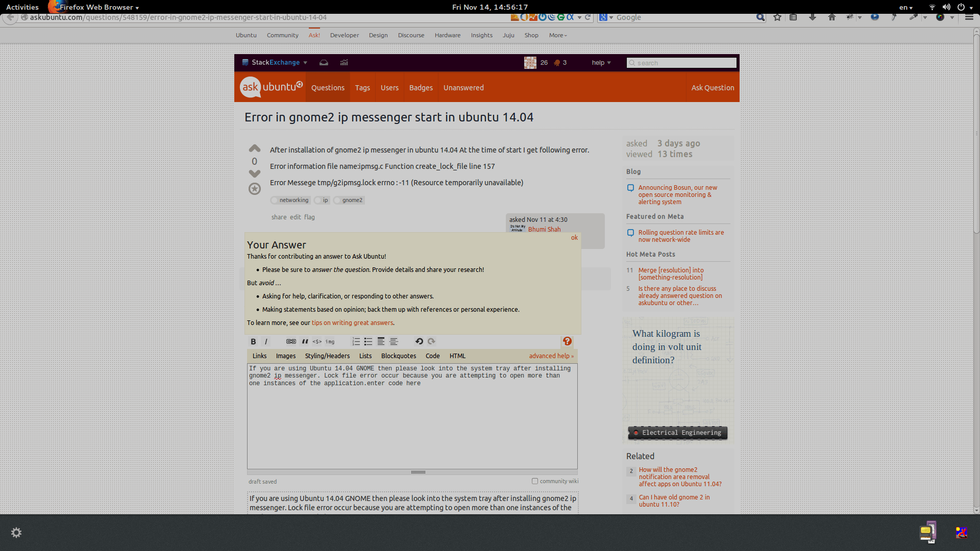Toggle the community wiki checkbox
The width and height of the screenshot is (980, 551).
coord(535,481)
